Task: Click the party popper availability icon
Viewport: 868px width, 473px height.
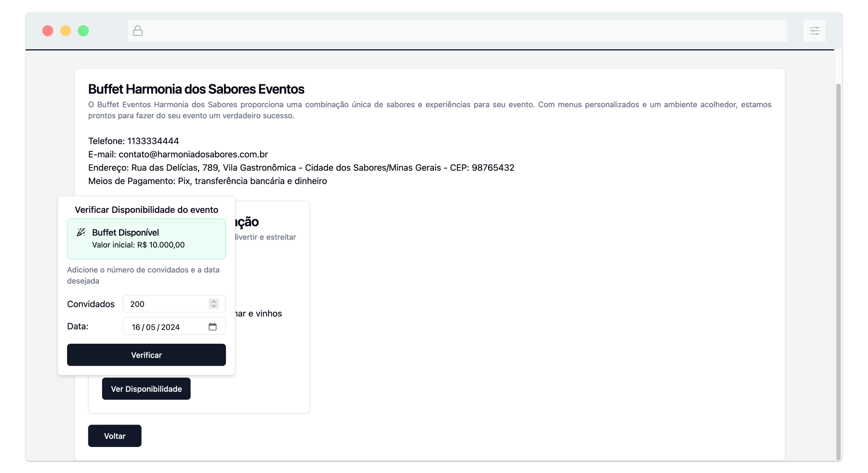Action: (80, 232)
